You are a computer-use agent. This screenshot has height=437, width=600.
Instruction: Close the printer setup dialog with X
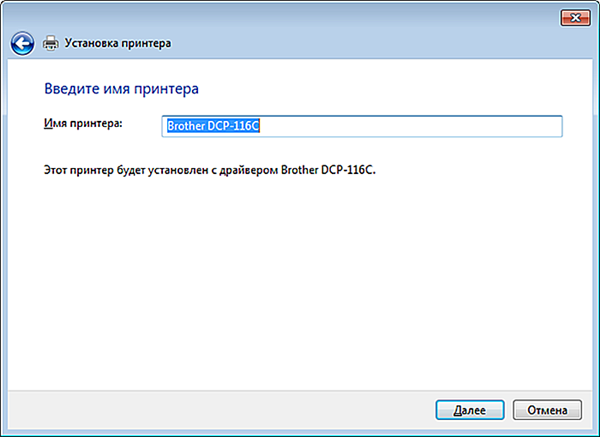[x=575, y=18]
